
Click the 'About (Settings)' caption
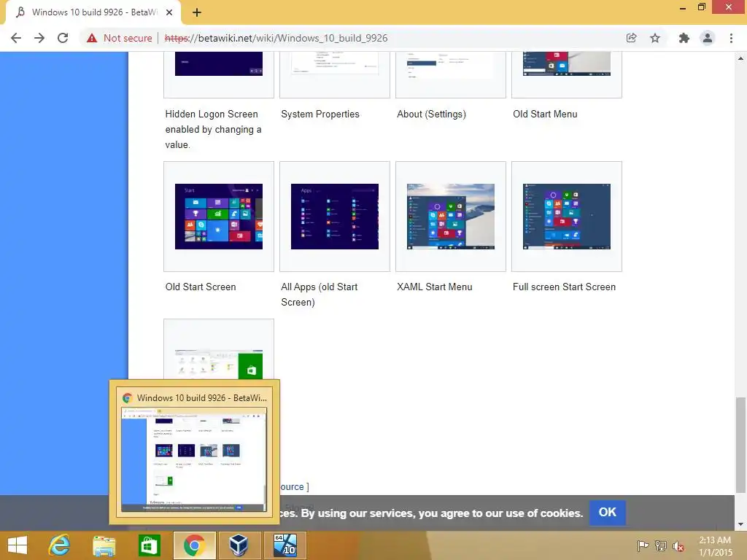[431, 114]
